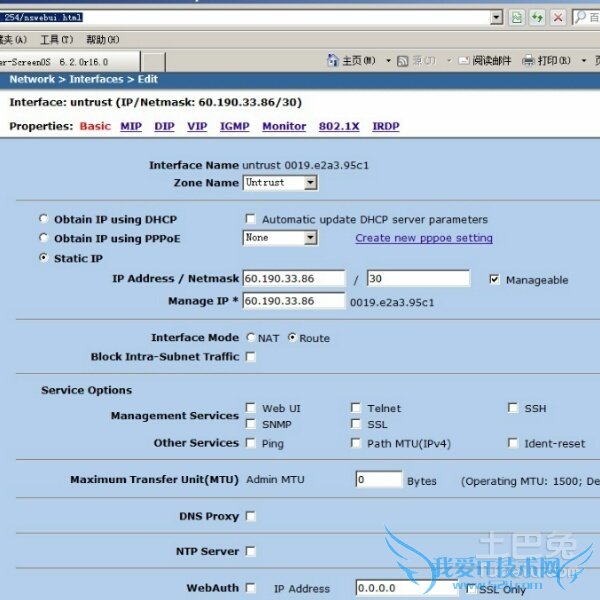Select NAT interface mode
Image resolution: width=600 pixels, height=600 pixels.
click(251, 337)
